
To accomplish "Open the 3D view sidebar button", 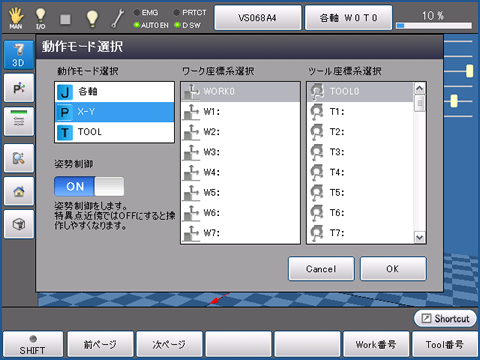I will point(19,55).
